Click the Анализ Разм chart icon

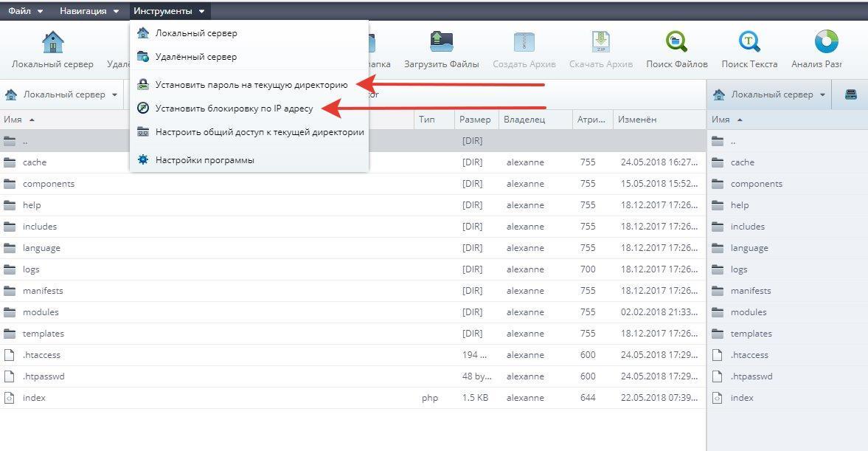827,42
